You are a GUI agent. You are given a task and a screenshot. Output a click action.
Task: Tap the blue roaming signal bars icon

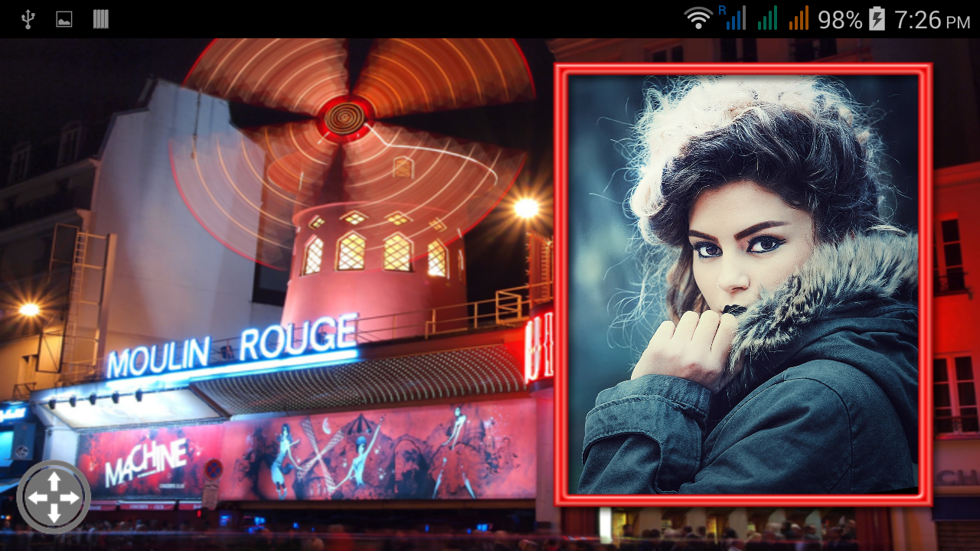(x=732, y=18)
